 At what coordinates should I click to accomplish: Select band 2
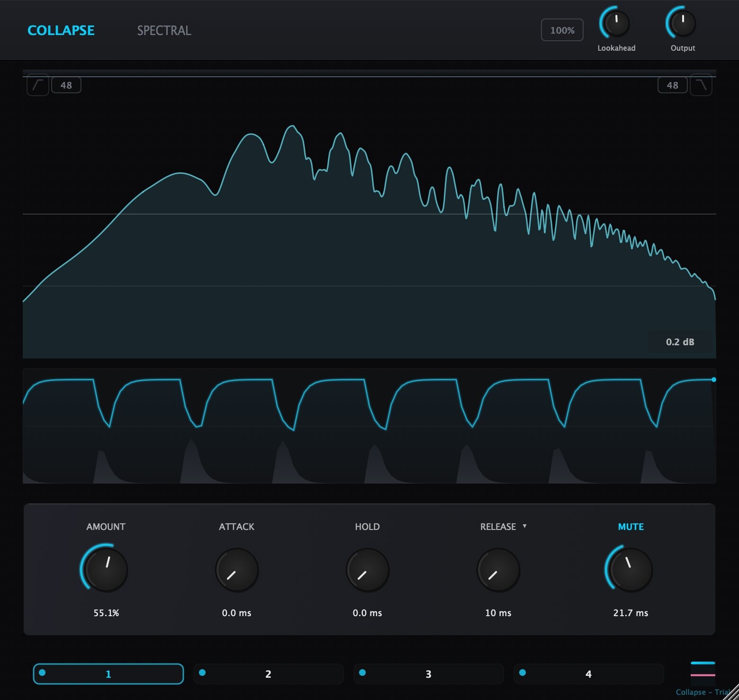click(x=268, y=673)
